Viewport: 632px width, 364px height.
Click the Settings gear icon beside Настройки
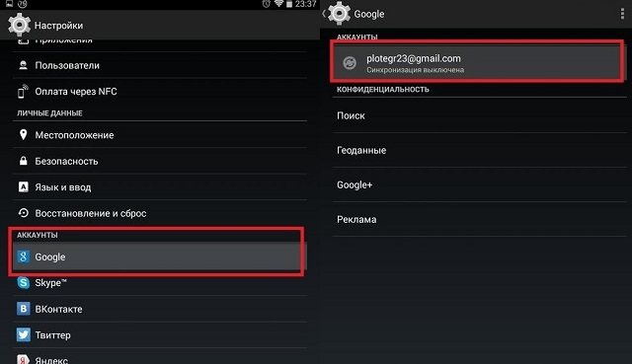click(19, 25)
